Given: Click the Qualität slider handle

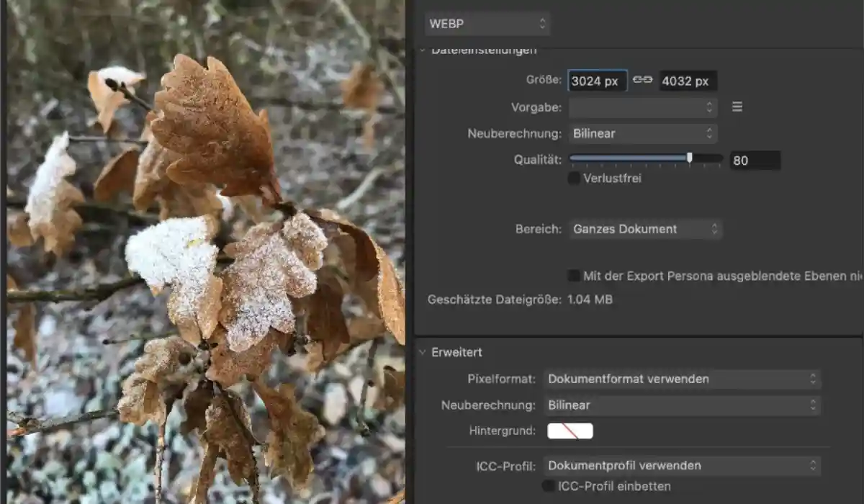Looking at the screenshot, I should 690,158.
